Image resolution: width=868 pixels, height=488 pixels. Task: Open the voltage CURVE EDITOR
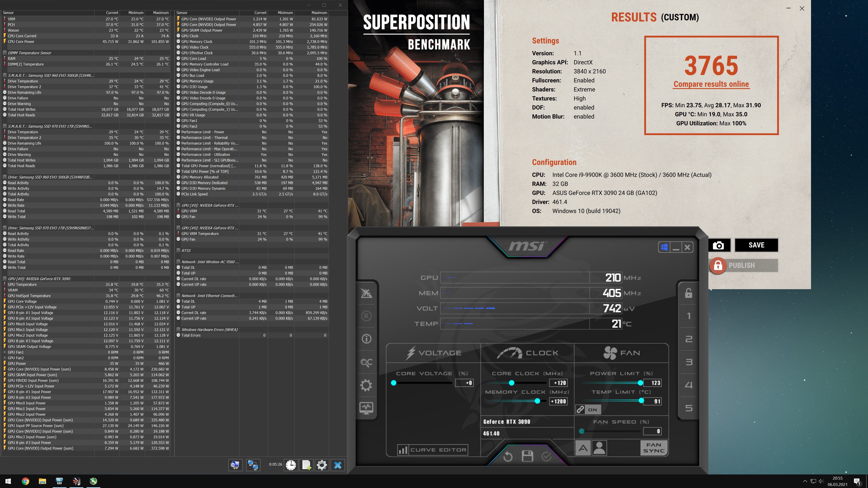[432, 450]
